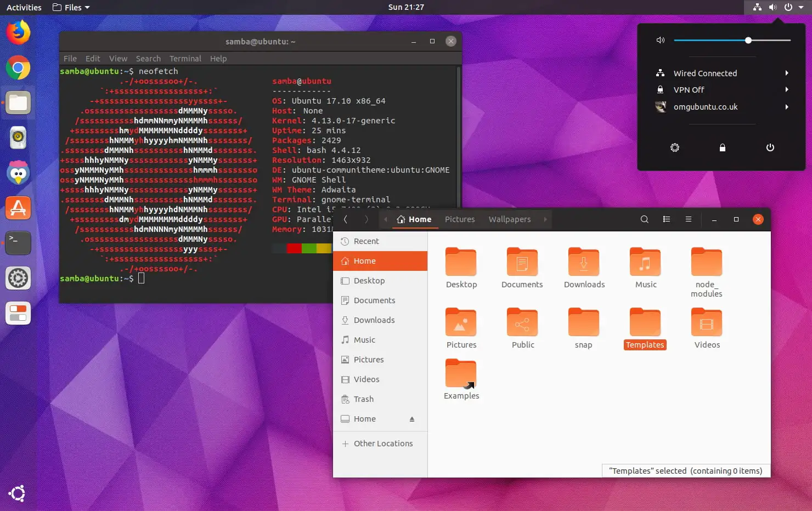This screenshot has height=511, width=812.
Task: Open the terminal emulator from the dock
Action: [18, 243]
